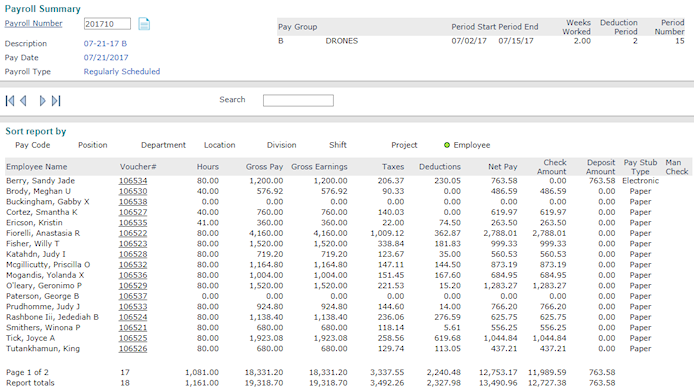Click the period end date 07/15/17

tap(516, 41)
